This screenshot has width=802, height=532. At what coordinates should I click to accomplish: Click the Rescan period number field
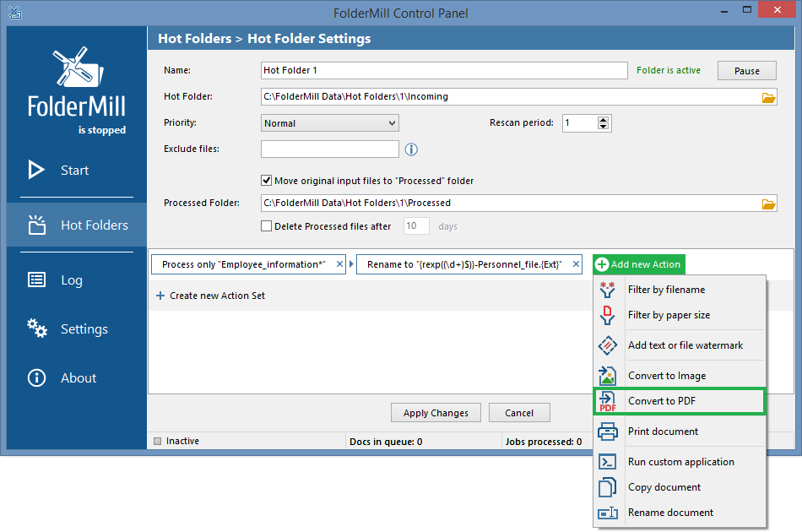click(x=579, y=122)
